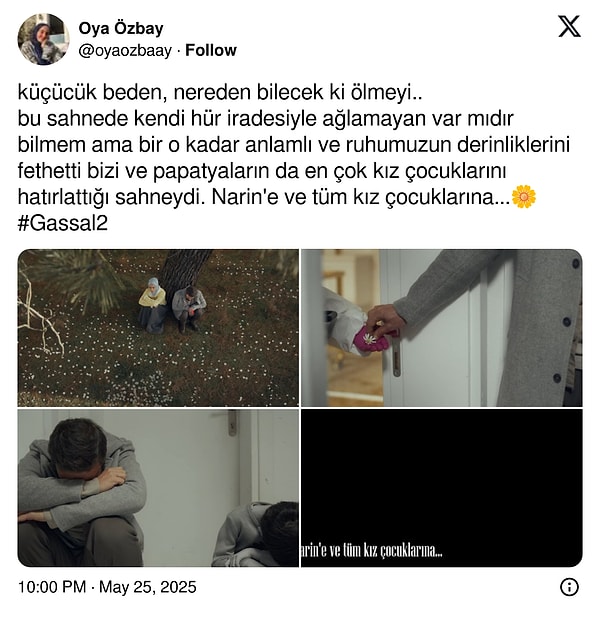600x617 pixels.
Task: Open the #Gassal2 hashtag
Action: (63, 224)
